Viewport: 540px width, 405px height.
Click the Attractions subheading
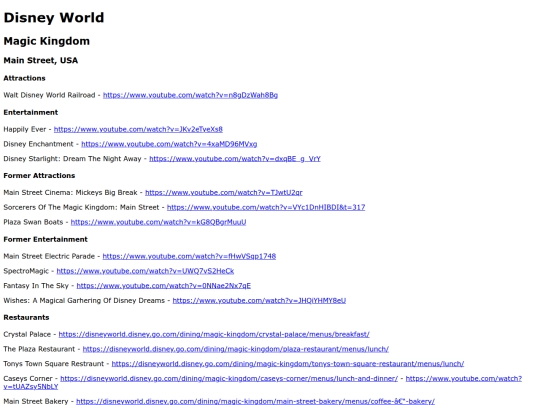pos(24,78)
